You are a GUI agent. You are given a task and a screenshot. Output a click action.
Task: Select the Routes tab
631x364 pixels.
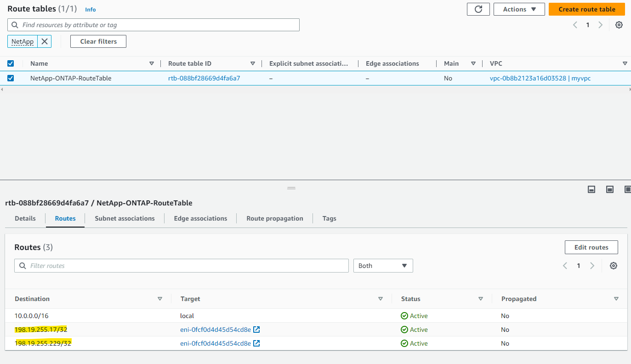click(65, 218)
